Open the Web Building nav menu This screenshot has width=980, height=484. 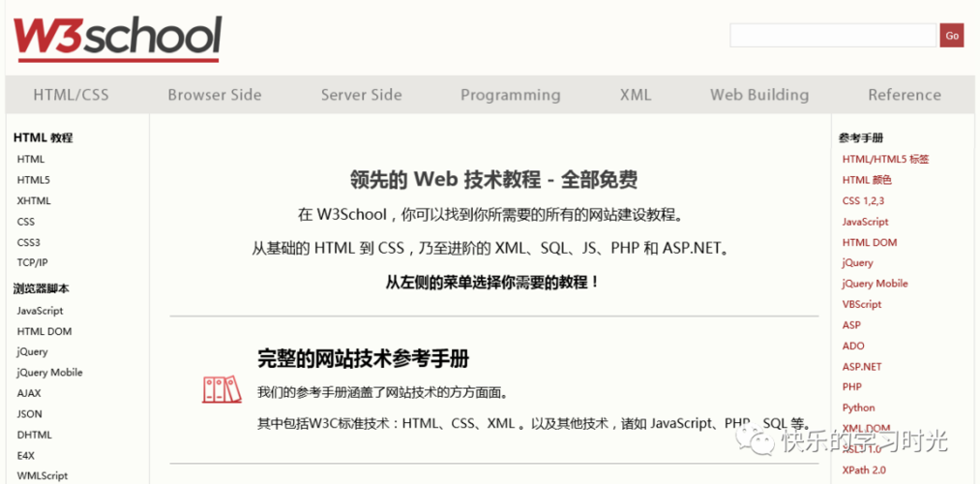tap(759, 95)
